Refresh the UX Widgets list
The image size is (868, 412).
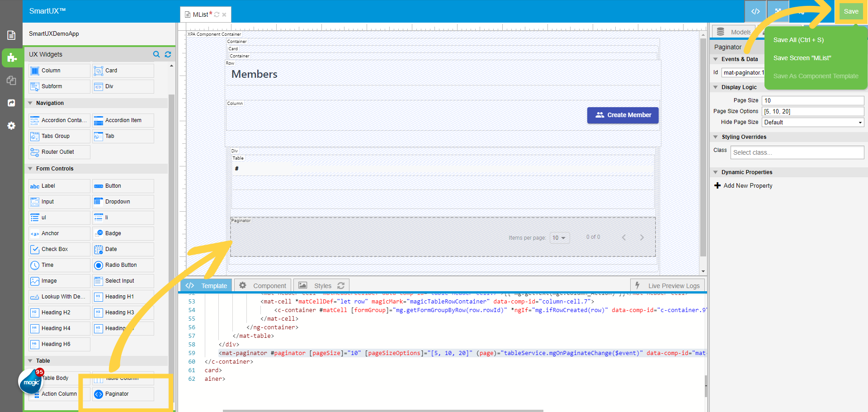pyautogui.click(x=168, y=54)
